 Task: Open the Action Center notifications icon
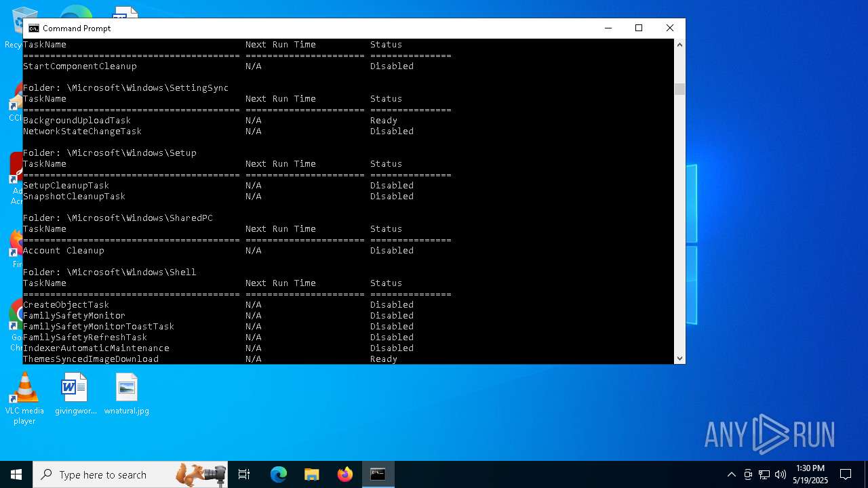pyautogui.click(x=846, y=474)
